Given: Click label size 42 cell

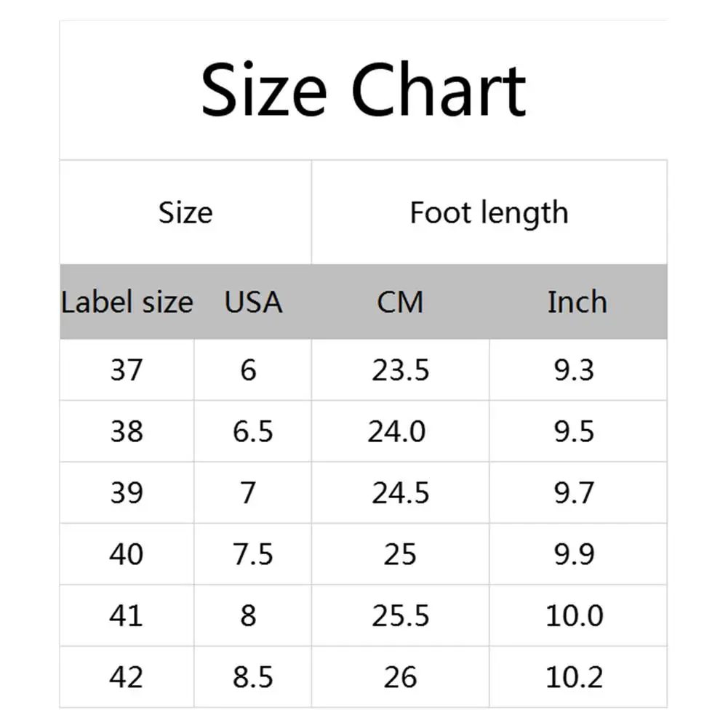Looking at the screenshot, I should click(x=127, y=677).
